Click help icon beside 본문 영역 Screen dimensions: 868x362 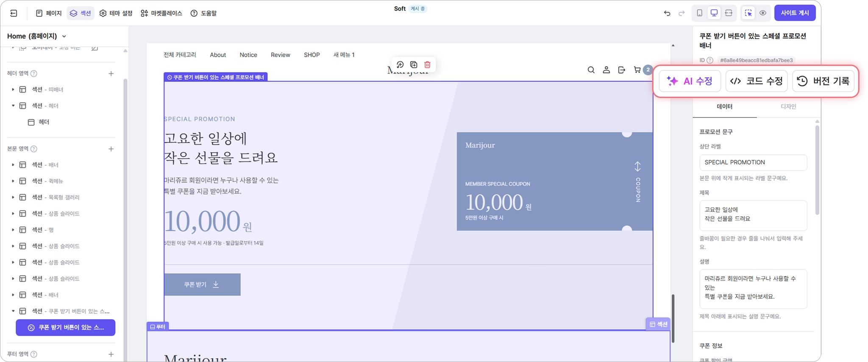point(34,149)
